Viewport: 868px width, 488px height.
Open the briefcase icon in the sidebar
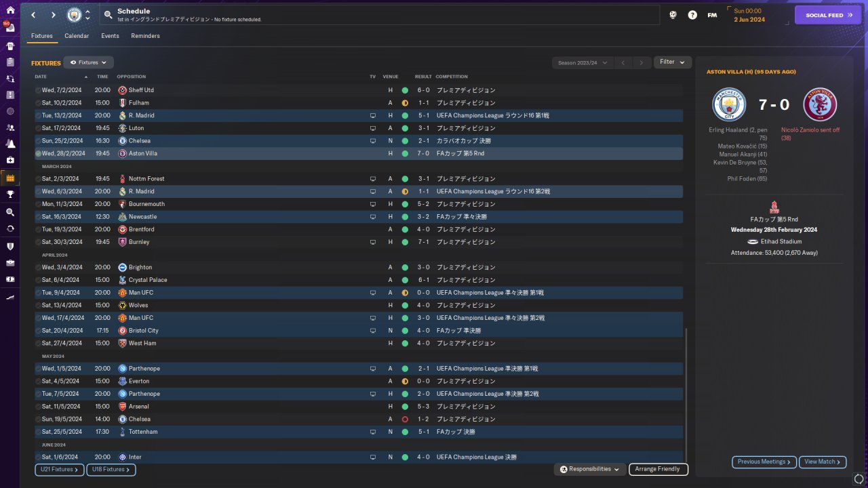(x=10, y=262)
